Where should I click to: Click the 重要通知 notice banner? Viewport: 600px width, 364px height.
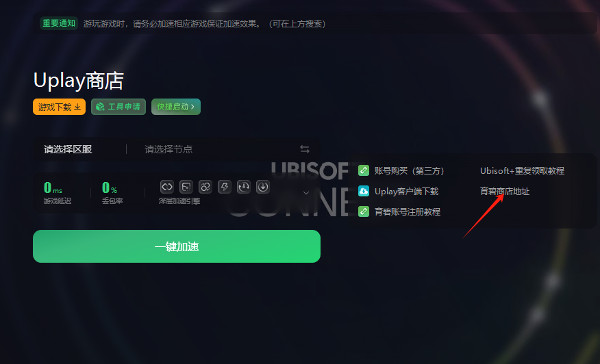[x=315, y=23]
